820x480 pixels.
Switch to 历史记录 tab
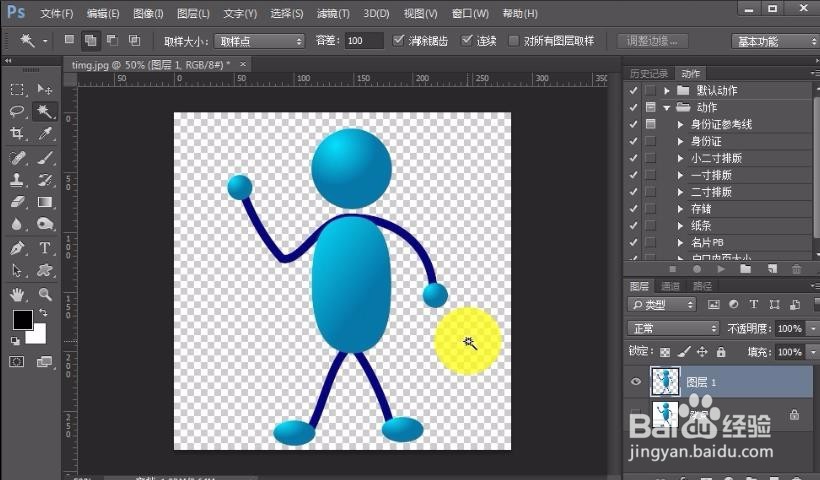click(648, 73)
